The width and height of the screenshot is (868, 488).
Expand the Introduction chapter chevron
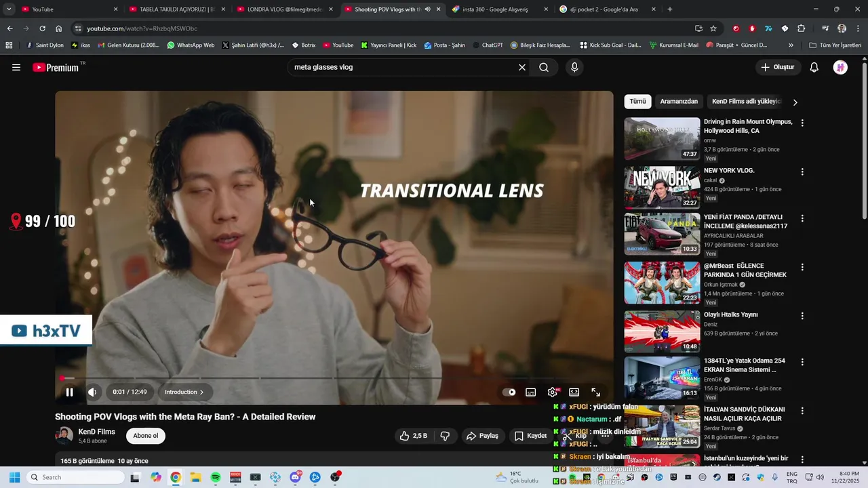[x=201, y=392]
